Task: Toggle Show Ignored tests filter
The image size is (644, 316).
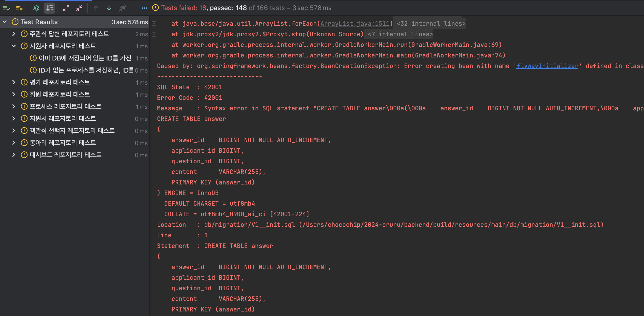Action: (x=19, y=8)
